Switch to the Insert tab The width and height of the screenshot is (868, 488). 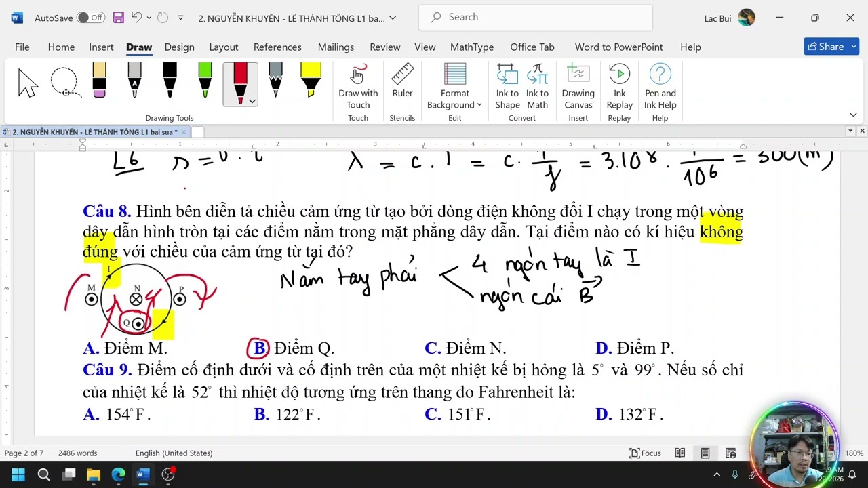pos(101,47)
